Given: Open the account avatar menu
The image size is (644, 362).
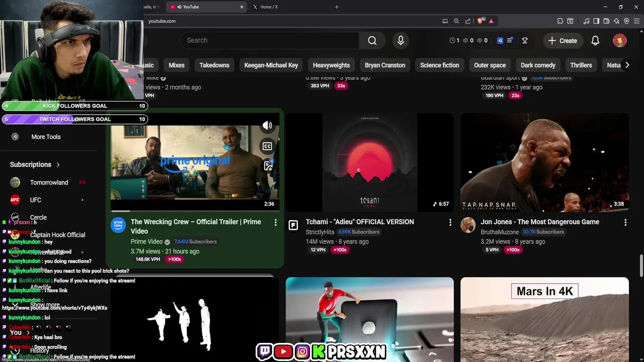Looking at the screenshot, I should click(x=620, y=41).
